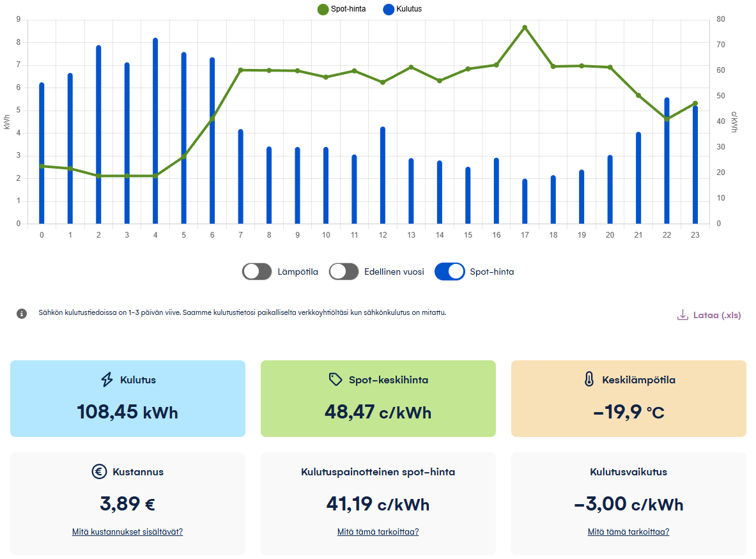Open 'Mitä kustannukset sisältävät?' link
The width and height of the screenshot is (756, 559).
[127, 532]
